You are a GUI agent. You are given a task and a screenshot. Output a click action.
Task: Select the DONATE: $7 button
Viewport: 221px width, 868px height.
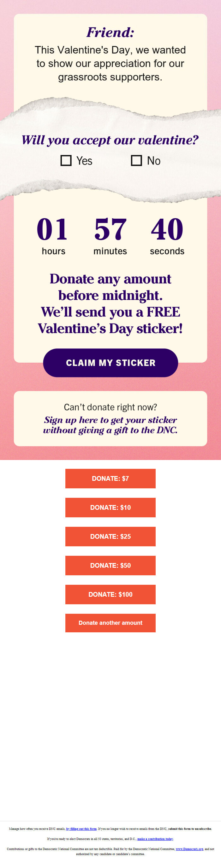coord(110,478)
